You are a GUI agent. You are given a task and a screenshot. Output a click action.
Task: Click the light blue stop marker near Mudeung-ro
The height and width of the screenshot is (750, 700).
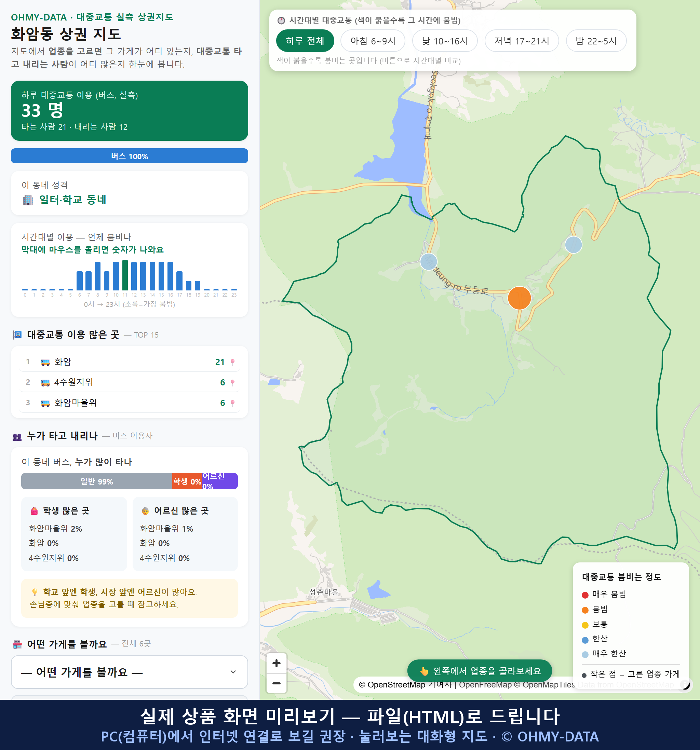428,261
